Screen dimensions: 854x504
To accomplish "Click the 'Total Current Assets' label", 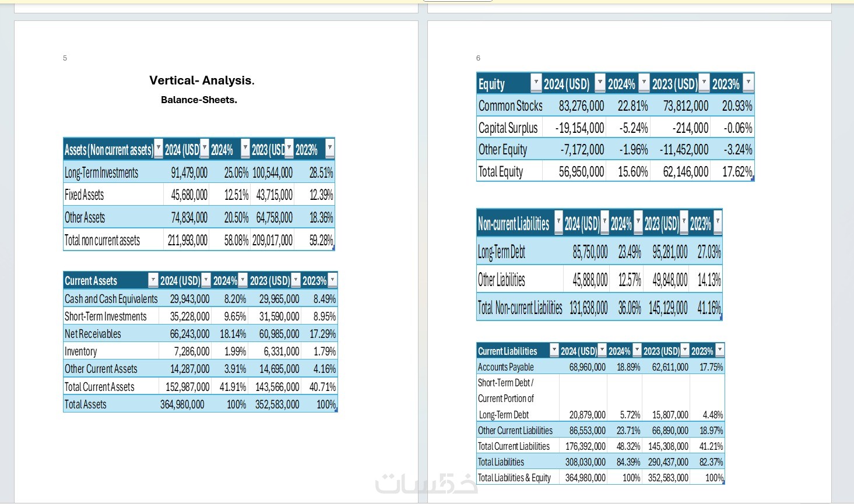I will pos(99,387).
